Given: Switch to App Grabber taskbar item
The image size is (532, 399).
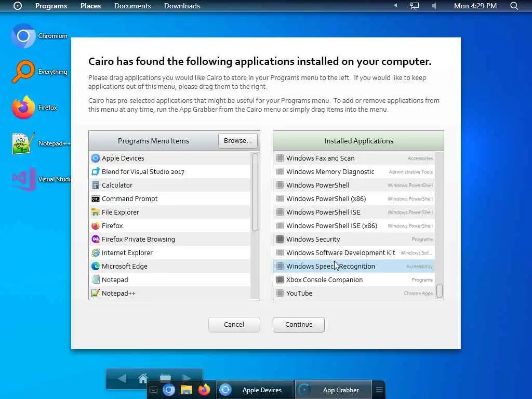Looking at the screenshot, I should [x=333, y=390].
